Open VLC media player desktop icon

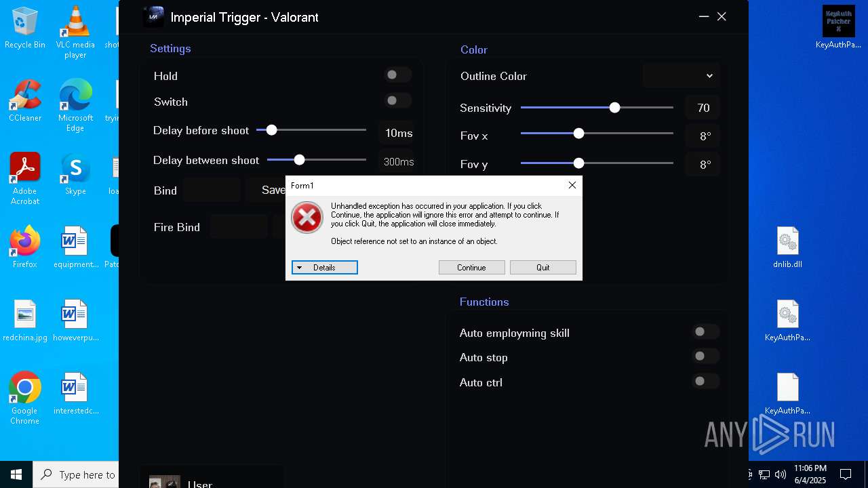[75, 32]
